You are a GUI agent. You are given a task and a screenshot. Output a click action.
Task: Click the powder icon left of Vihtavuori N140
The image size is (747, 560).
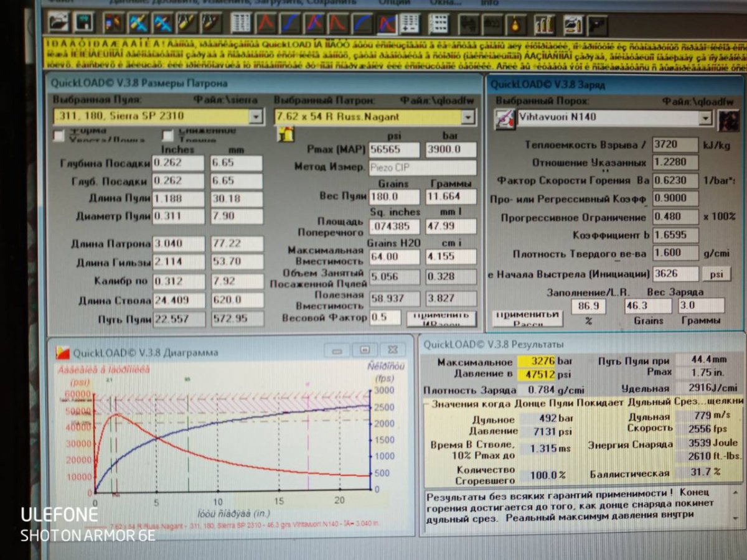pyautogui.click(x=504, y=119)
